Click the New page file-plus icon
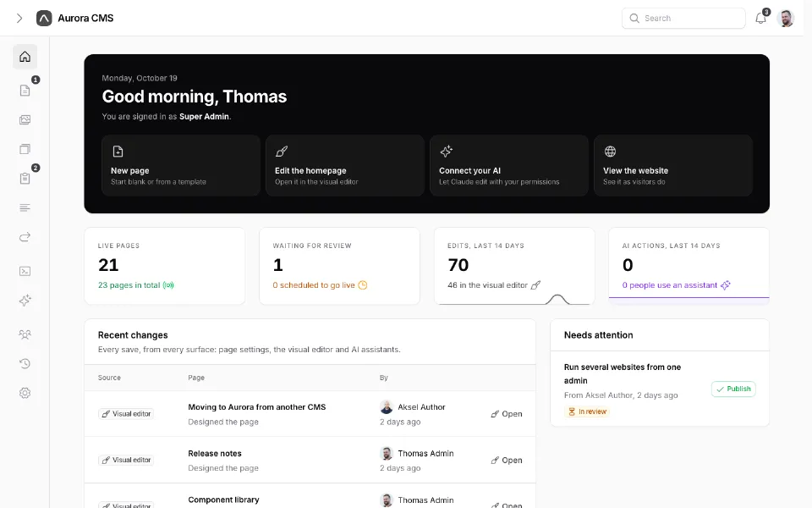Screen dimensions: 812x508 pyautogui.click(x=118, y=152)
